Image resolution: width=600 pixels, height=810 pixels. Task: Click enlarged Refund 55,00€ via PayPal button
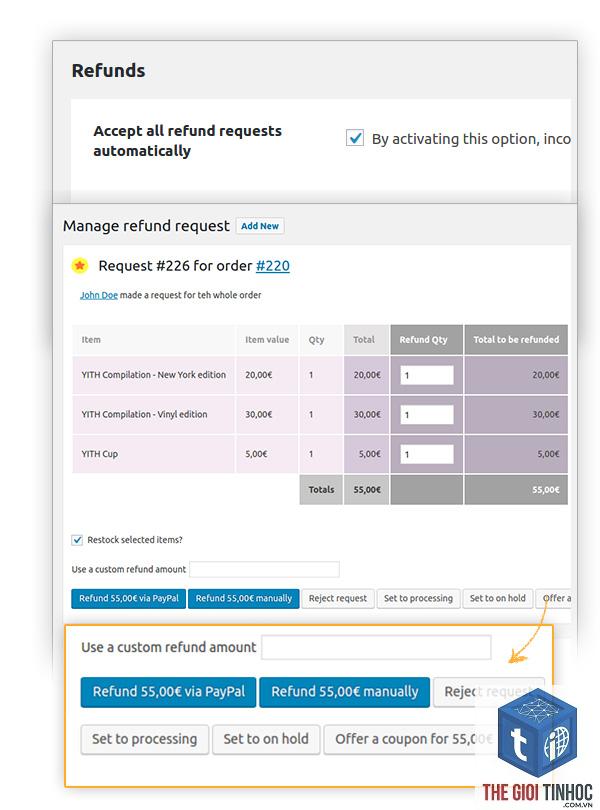168,692
